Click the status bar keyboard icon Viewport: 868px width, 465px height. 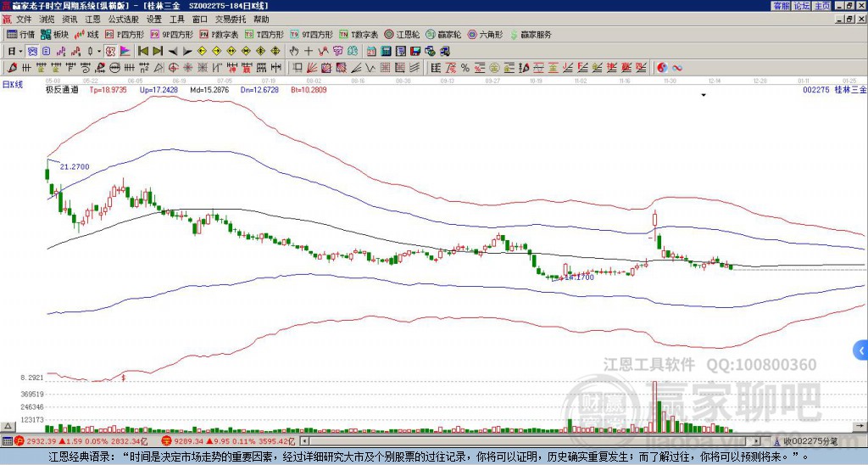7,441
